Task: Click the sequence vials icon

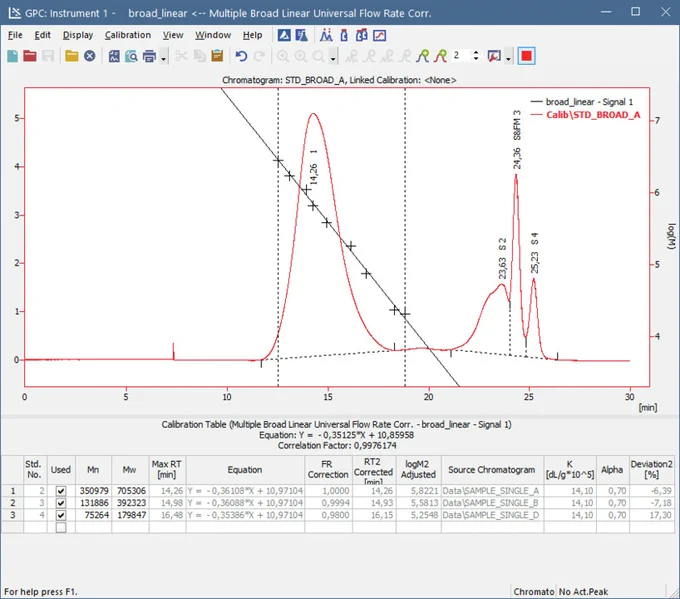Action: click(x=361, y=35)
